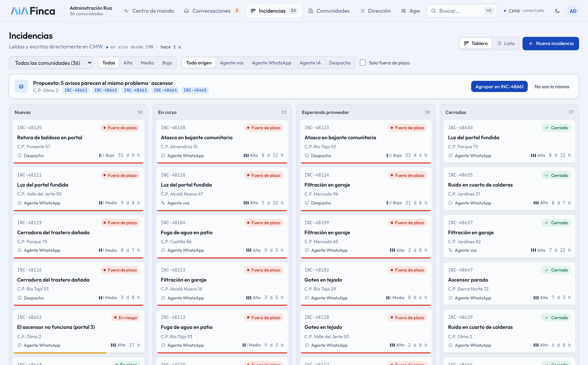
Task: Click Administración Ruiz account name
Action: pos(91,8)
